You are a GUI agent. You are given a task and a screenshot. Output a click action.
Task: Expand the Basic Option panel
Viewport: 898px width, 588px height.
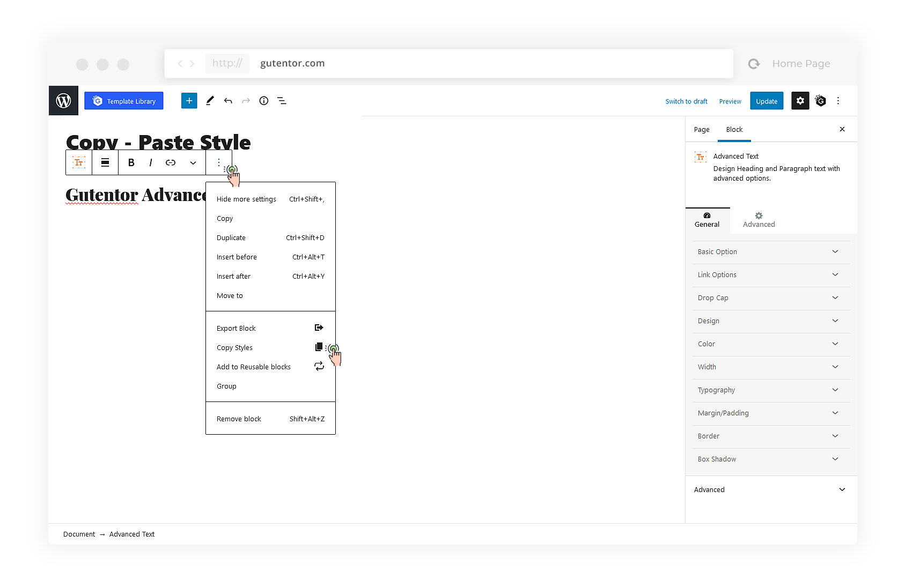[x=771, y=252]
